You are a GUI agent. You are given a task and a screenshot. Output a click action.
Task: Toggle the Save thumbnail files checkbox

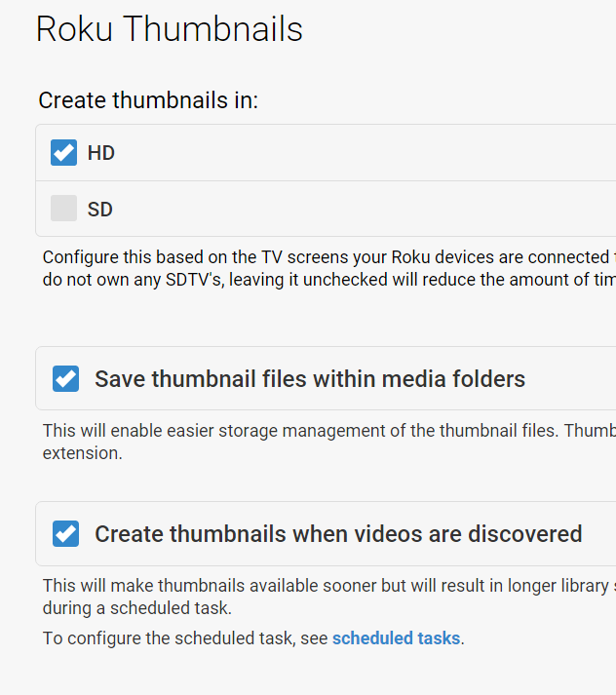[65, 378]
